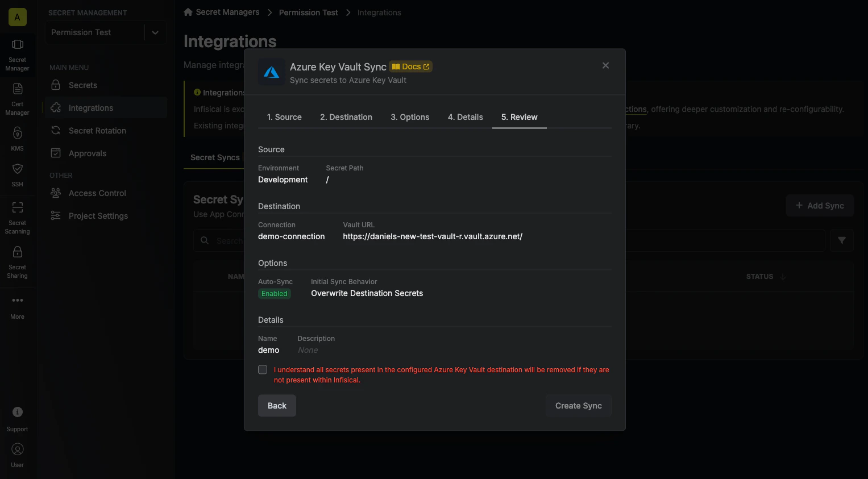This screenshot has width=868, height=479.
Task: Close the Azure Key Vault Sync dialog
Action: click(x=605, y=65)
